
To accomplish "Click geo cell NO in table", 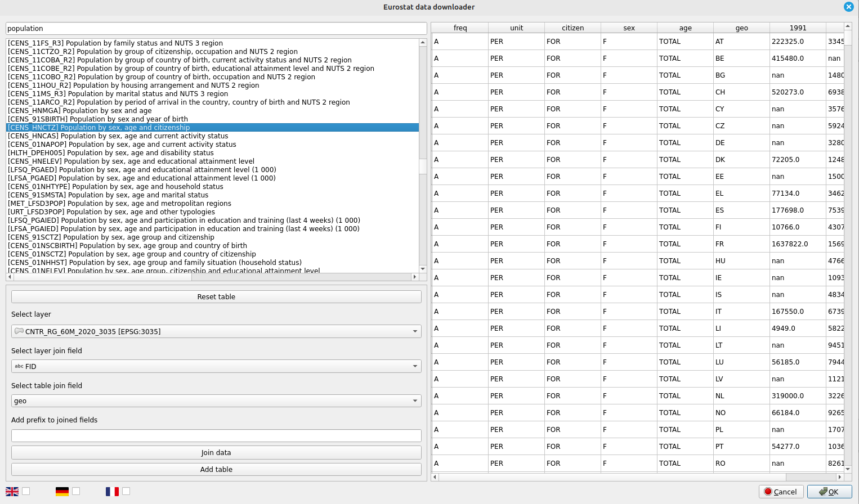I will click(x=741, y=413).
